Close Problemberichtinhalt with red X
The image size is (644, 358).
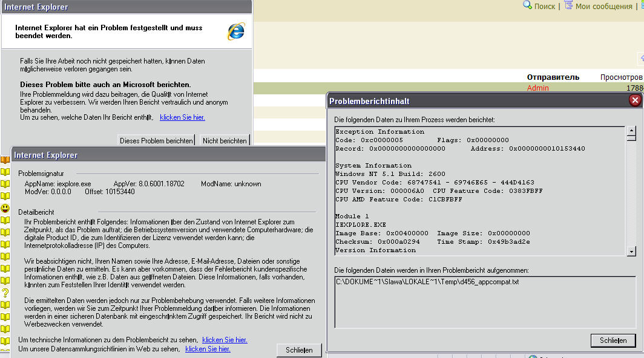635,100
